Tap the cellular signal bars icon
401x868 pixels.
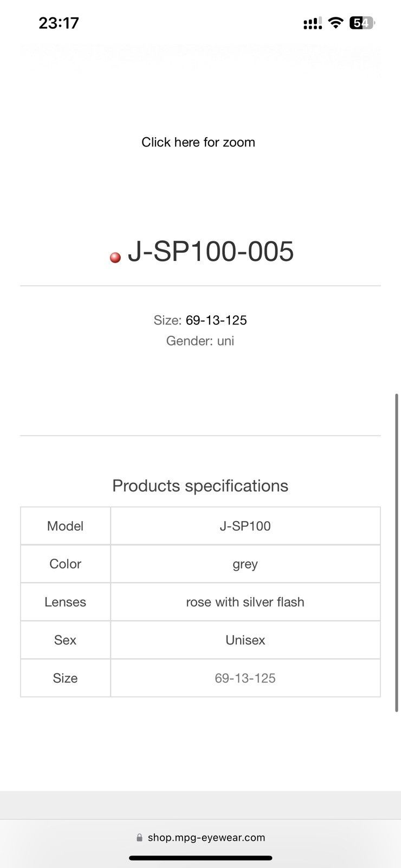[313, 23]
